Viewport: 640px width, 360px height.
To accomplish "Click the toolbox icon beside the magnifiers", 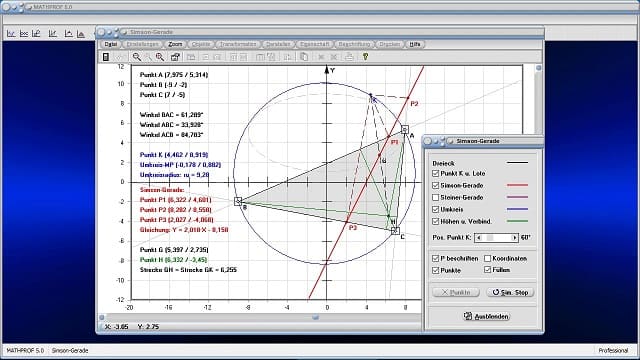I will click(176, 57).
